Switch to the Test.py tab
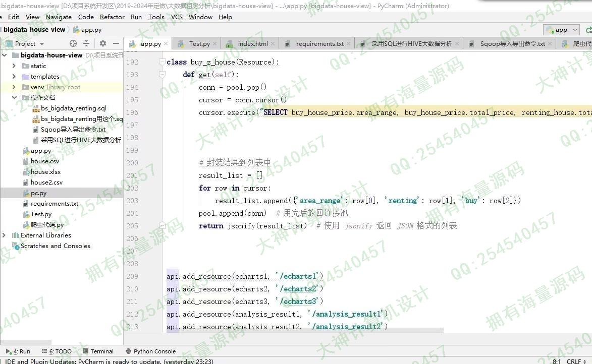592x364 pixels. [196, 44]
